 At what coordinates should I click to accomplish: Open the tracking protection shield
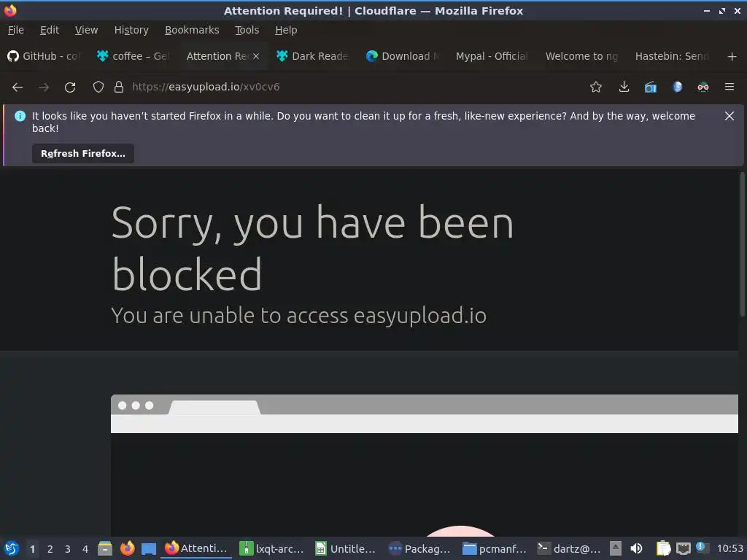point(98,87)
